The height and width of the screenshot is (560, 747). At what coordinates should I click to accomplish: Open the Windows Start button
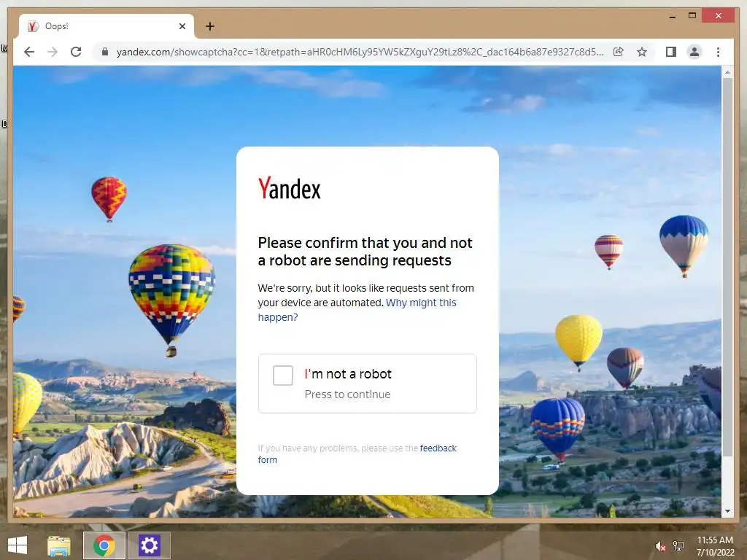point(18,545)
